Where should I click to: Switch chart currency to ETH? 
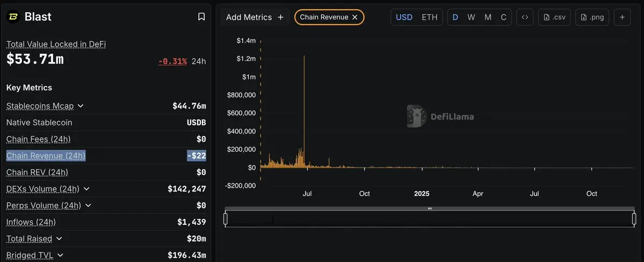pyautogui.click(x=430, y=17)
